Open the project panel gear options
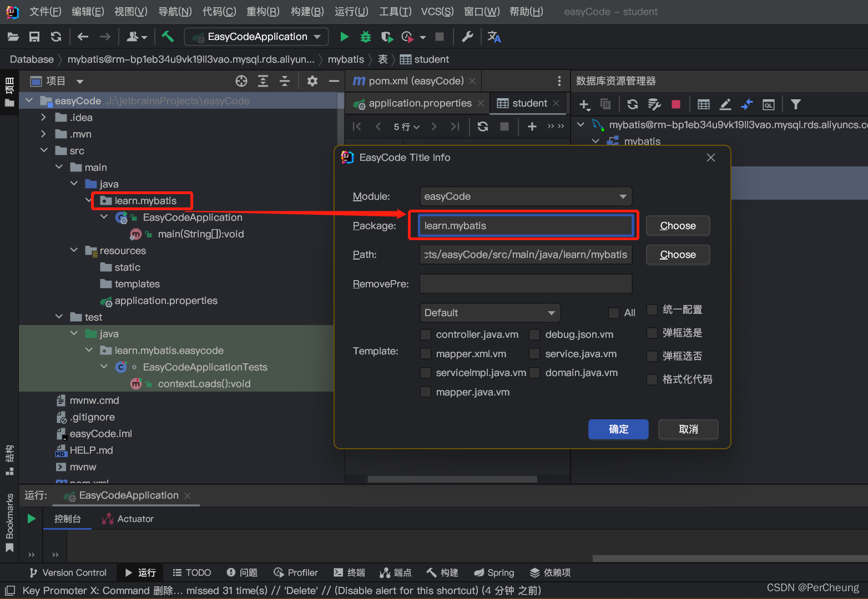 pyautogui.click(x=312, y=81)
